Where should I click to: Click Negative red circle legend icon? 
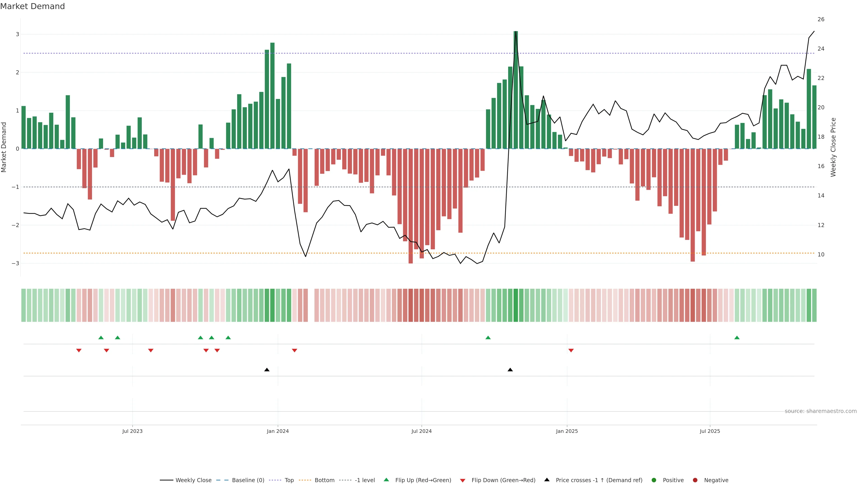(695, 480)
